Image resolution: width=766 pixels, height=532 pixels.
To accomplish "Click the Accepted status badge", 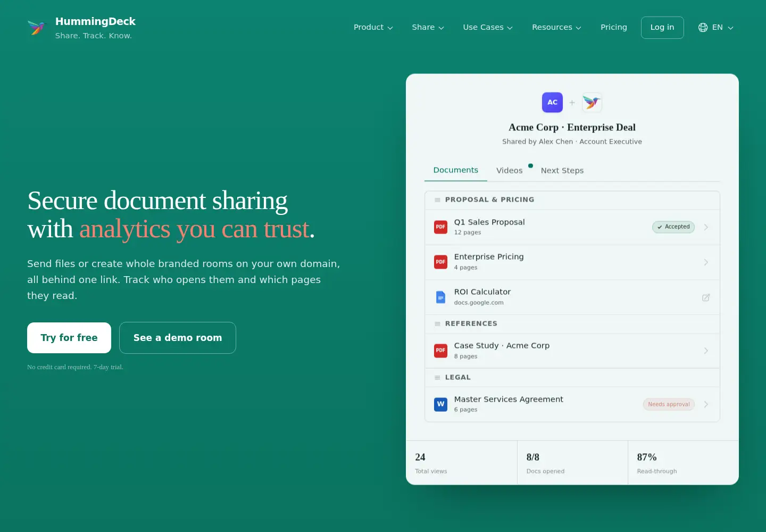I will tap(673, 227).
